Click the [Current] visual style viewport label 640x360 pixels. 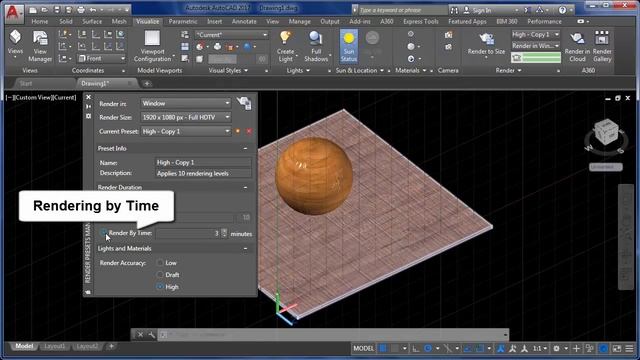(x=64, y=98)
